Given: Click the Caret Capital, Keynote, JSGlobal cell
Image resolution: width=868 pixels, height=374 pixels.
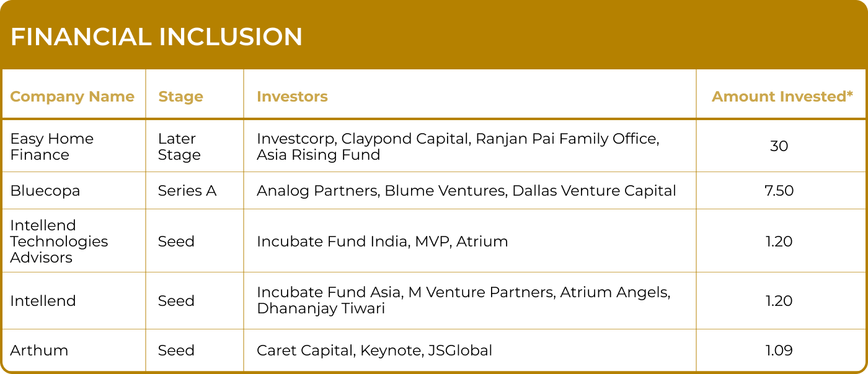Looking at the screenshot, I should point(374,350).
